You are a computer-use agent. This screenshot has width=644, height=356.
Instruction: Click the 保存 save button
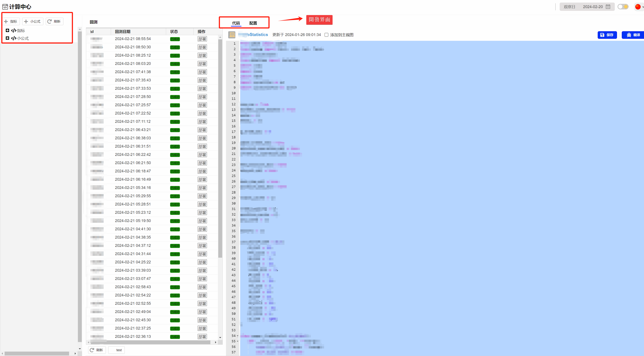(607, 35)
